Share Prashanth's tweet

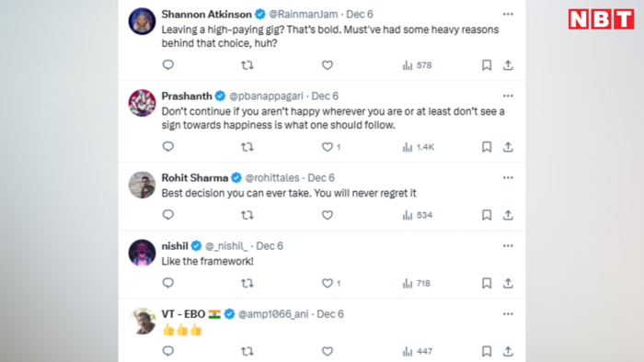508,147
